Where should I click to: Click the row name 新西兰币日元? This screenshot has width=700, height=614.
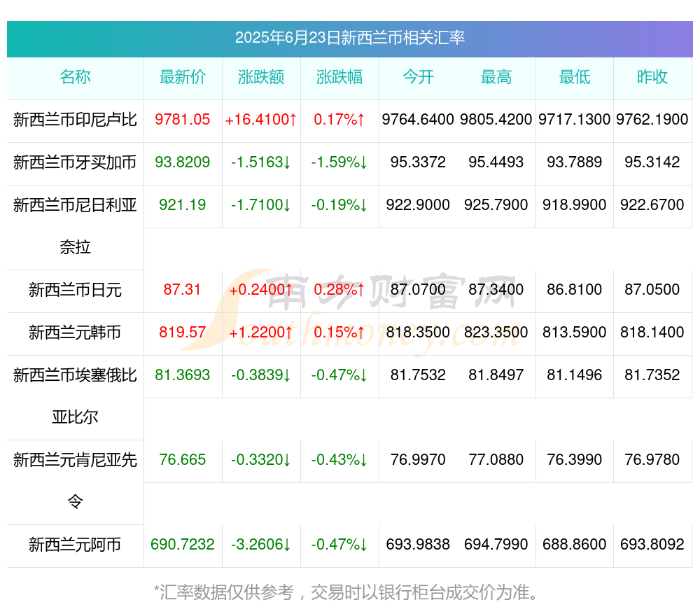tap(75, 290)
